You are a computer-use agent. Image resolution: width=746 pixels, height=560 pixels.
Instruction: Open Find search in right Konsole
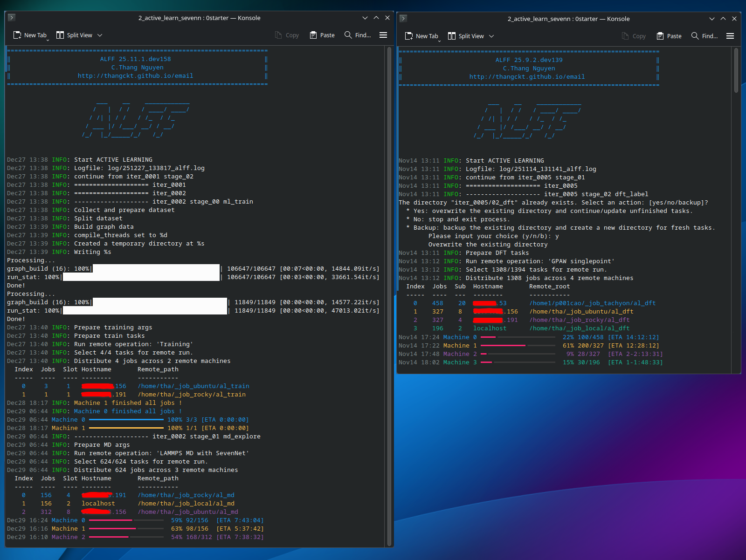704,36
